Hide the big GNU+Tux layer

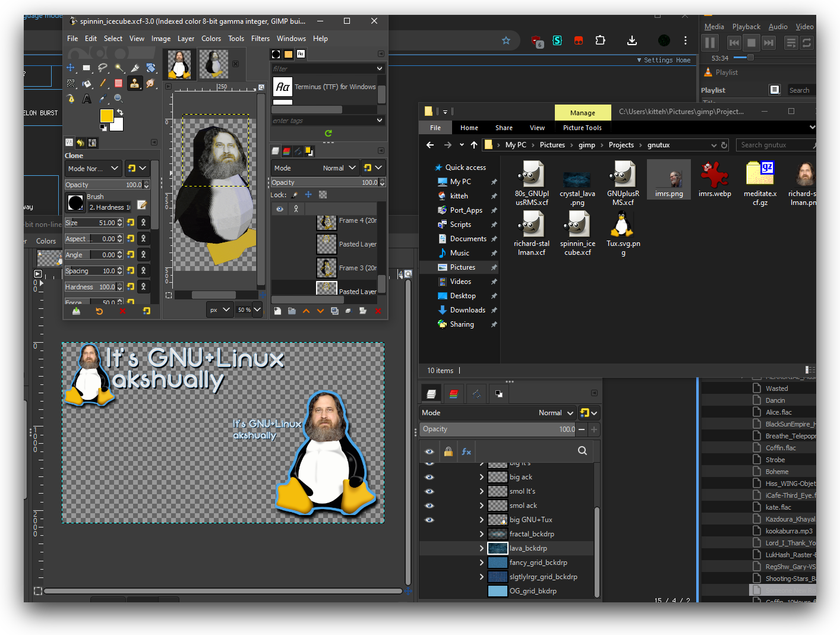click(x=430, y=520)
